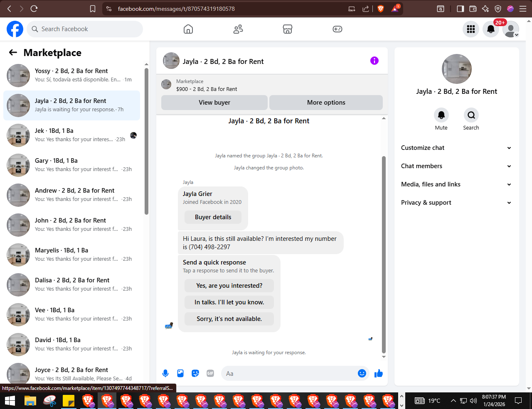Bookmark this page in the browser
This screenshot has width=532, height=409.
[x=93, y=9]
